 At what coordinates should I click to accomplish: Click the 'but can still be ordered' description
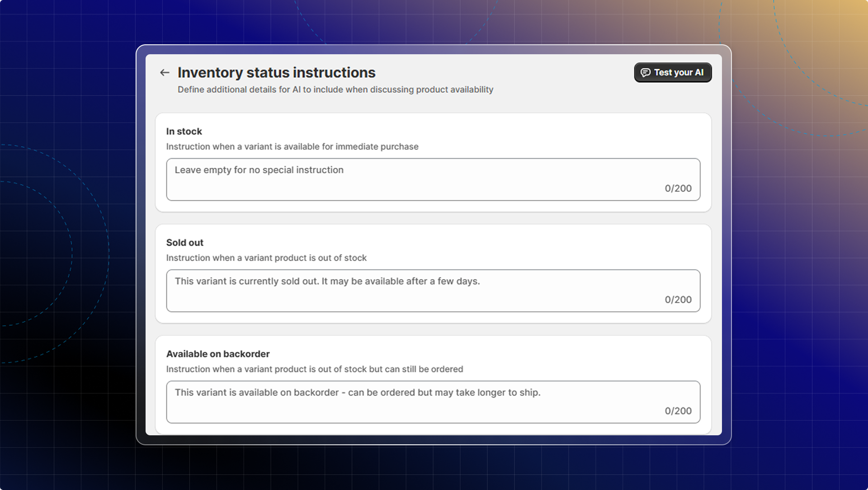pos(314,369)
